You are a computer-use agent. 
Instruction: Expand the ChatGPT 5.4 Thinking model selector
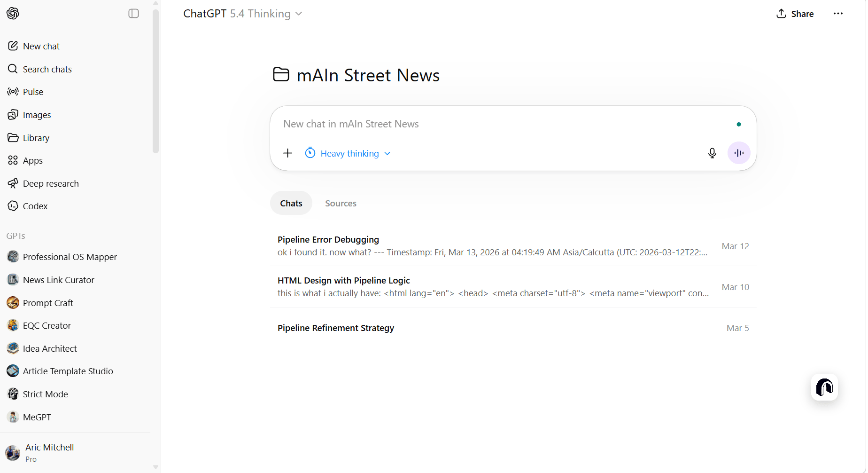tap(242, 14)
